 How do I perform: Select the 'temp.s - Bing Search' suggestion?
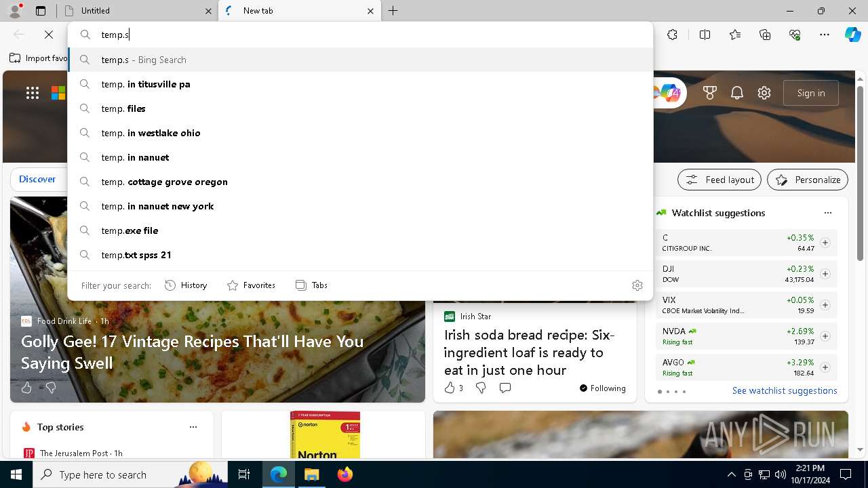tap(360, 60)
